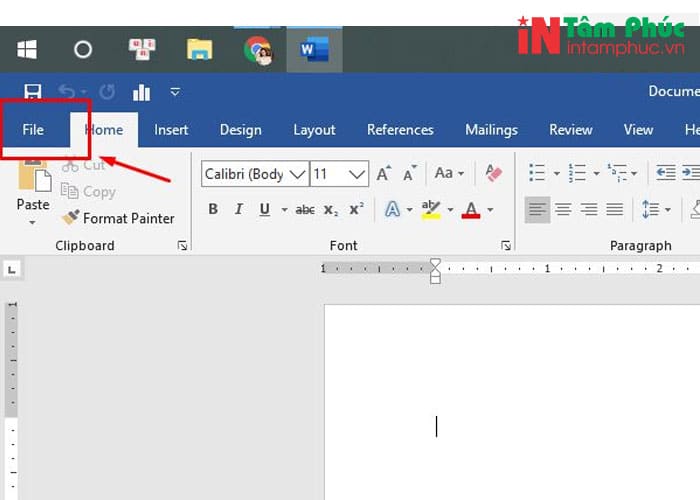Click Line and Paragraph Spacing icon
Screen dimensions: 700x500
(x=650, y=209)
